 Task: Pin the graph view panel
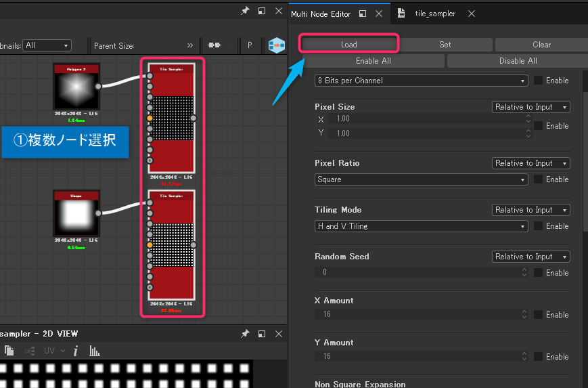coord(245,11)
